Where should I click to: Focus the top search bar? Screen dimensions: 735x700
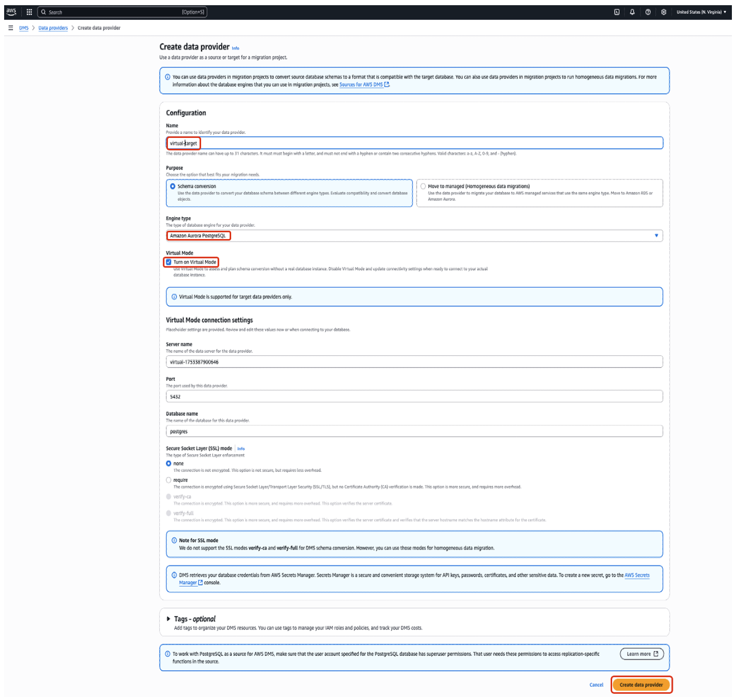tap(122, 12)
